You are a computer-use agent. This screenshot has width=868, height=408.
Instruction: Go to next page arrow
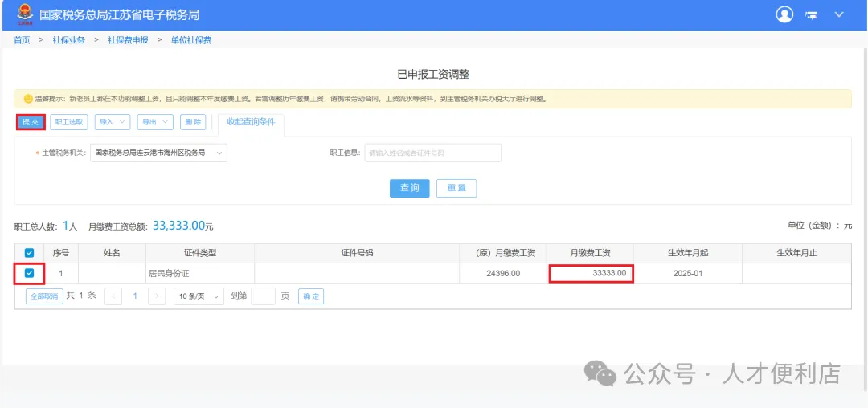(x=158, y=296)
